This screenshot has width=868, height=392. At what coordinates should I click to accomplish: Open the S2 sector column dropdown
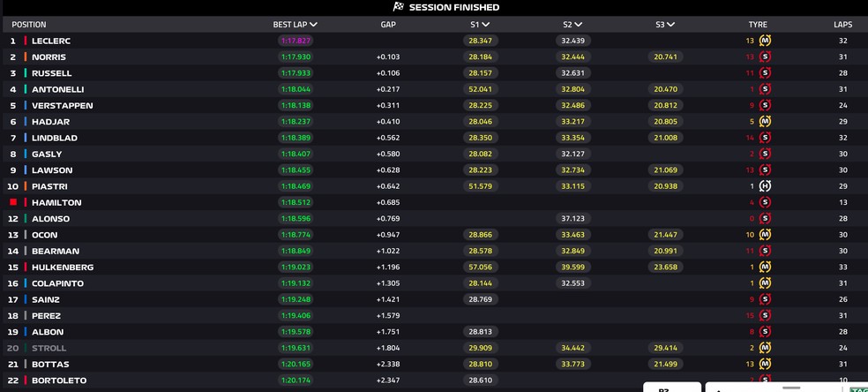click(572, 25)
